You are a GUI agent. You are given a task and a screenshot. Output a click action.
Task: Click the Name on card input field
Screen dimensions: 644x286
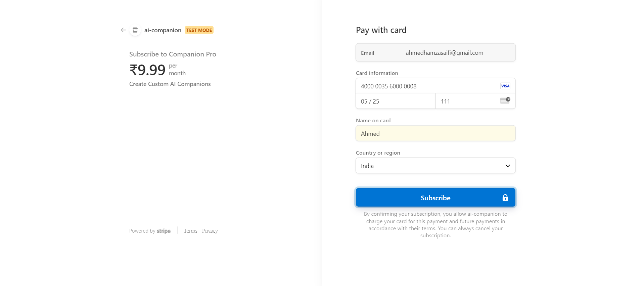(x=435, y=133)
